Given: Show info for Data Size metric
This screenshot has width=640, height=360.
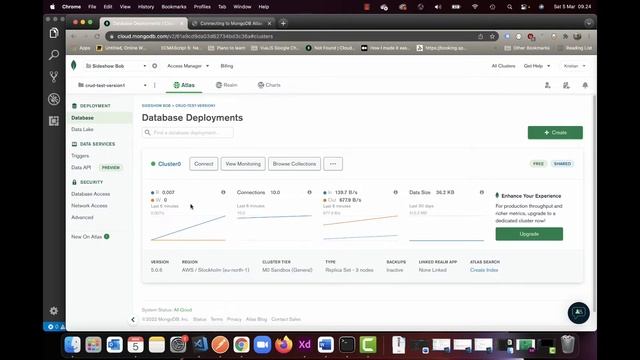Looking at the screenshot, I should [x=482, y=192].
